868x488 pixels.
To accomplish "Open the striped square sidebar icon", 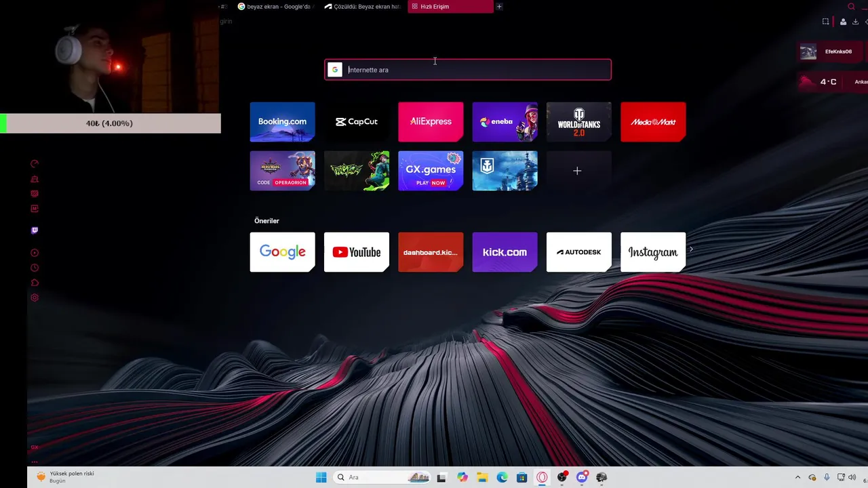I will pos(35,194).
